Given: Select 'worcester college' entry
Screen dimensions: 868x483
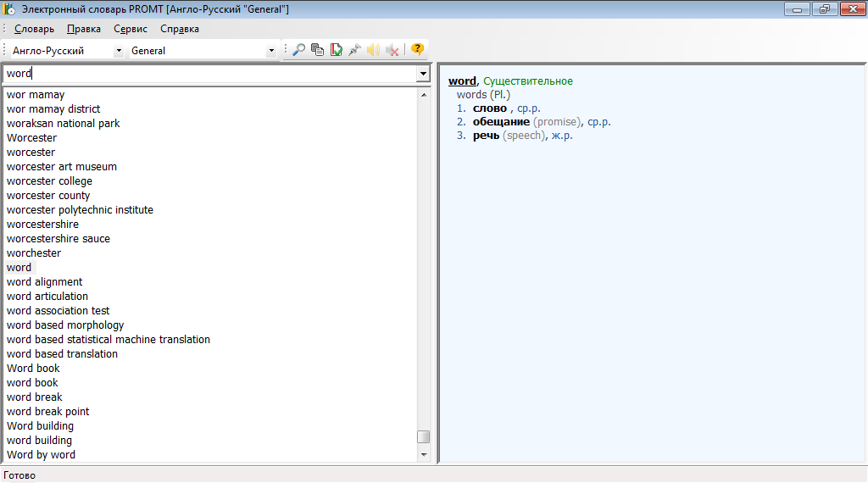Looking at the screenshot, I should click(49, 181).
